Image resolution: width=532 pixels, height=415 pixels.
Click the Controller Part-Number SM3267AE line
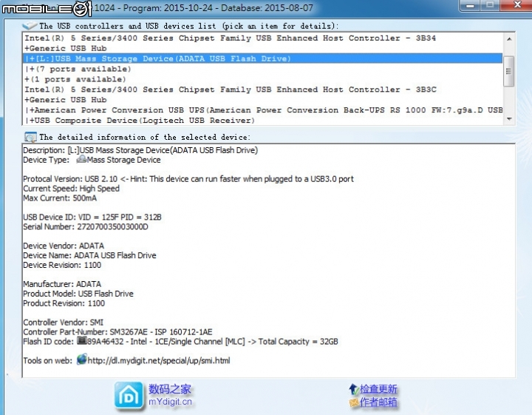click(x=117, y=332)
